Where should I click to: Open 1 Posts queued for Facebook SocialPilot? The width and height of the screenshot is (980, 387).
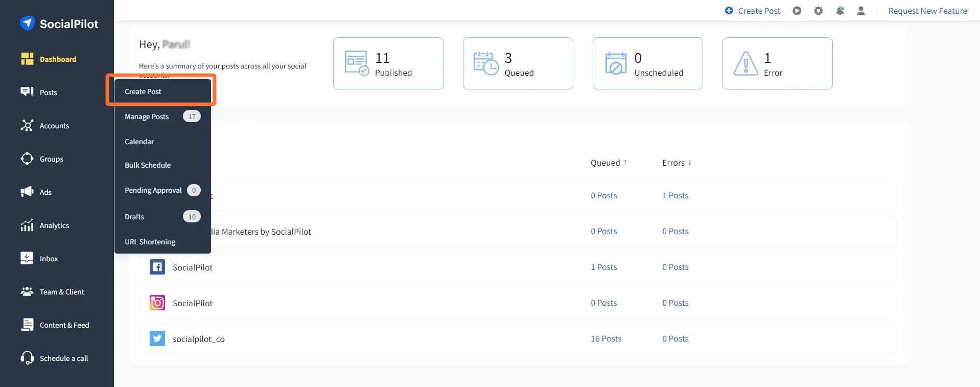[x=604, y=267]
